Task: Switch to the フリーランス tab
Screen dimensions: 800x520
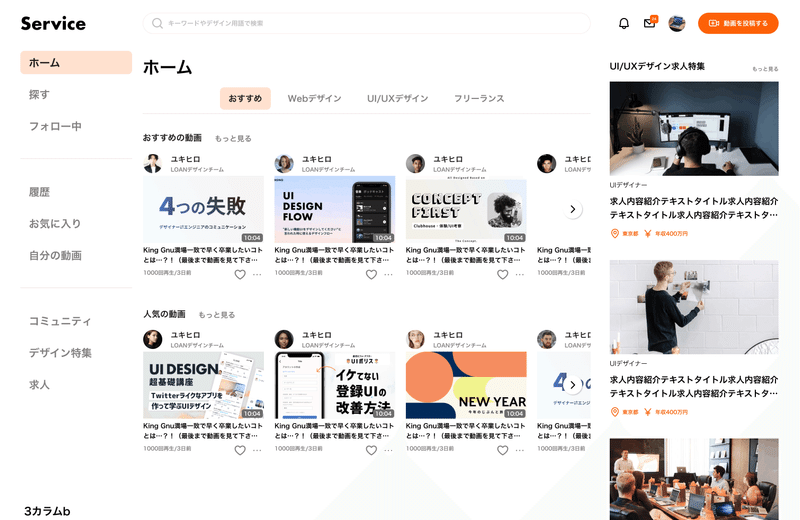Action: [479, 98]
